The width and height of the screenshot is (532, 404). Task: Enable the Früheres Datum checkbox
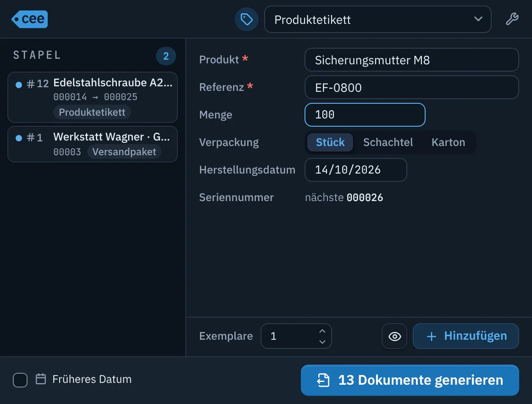[20, 380]
